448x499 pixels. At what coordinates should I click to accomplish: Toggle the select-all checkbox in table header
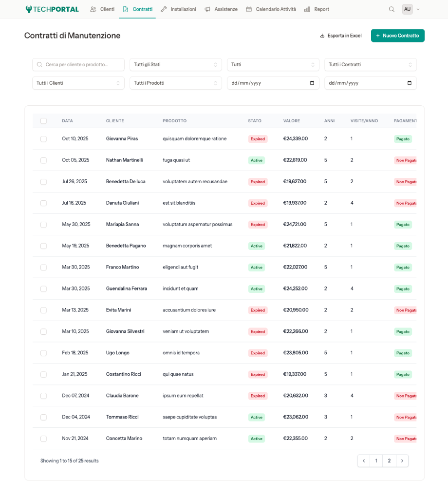[43, 121]
